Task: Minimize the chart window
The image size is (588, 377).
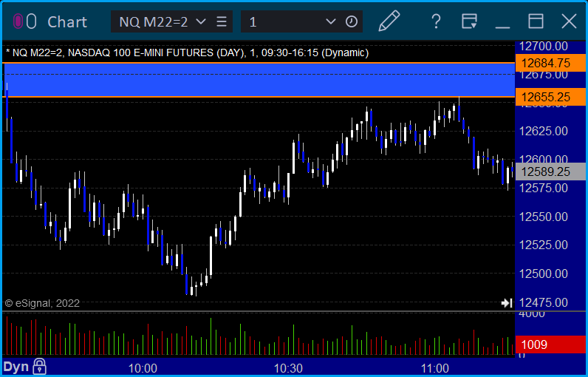Action: coord(502,27)
